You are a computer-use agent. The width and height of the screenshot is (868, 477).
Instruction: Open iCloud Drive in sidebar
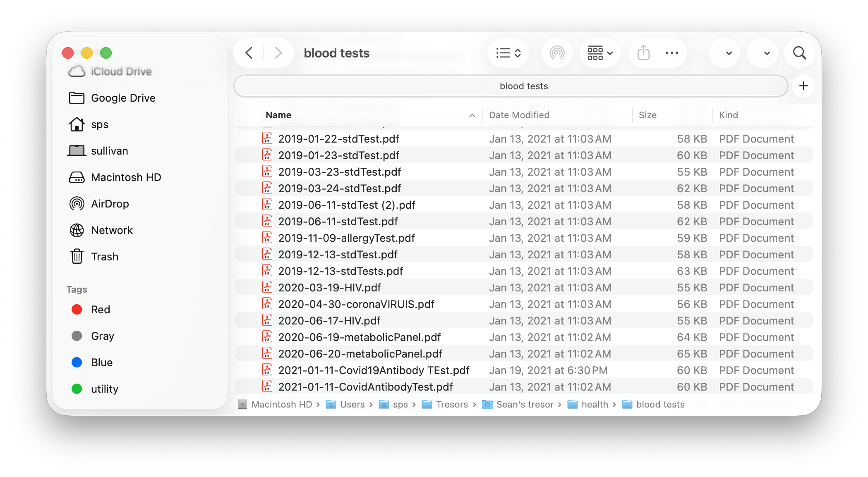pos(110,72)
